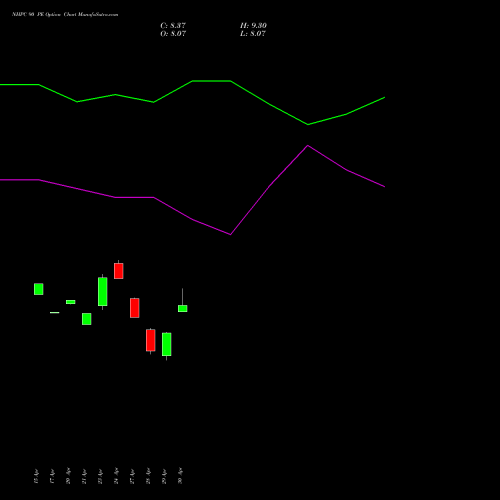Click the green candle for 16 Apr
Viewport: 500px width, 500px height.
pos(39,289)
